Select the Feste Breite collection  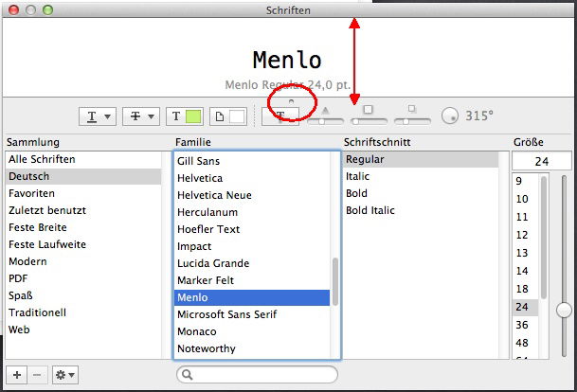coord(83,227)
